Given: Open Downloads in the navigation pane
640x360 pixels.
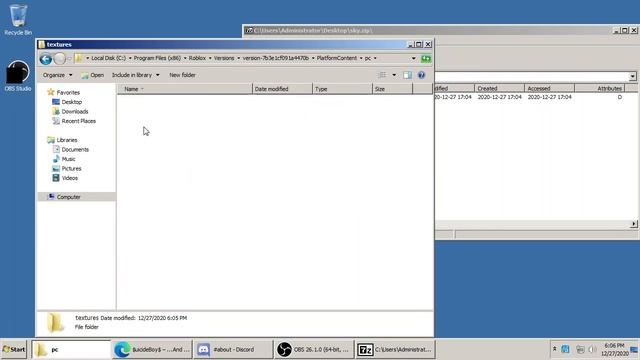Looking at the screenshot, I should click(75, 111).
